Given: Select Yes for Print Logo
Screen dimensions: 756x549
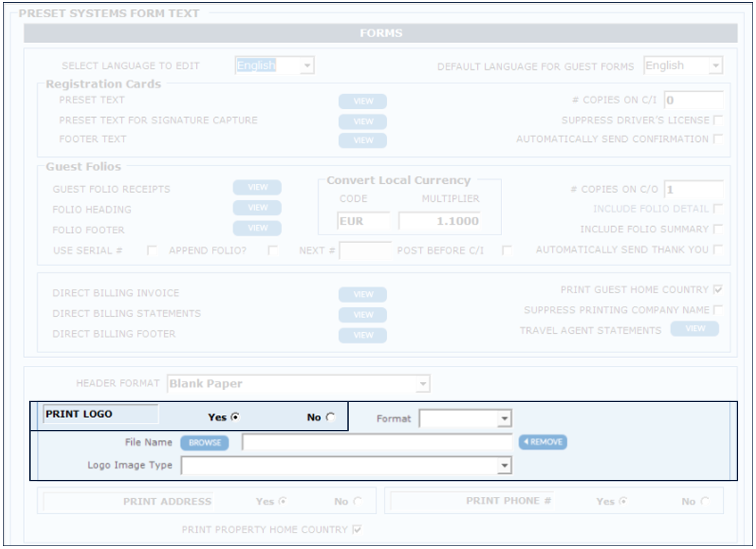Looking at the screenshot, I should click(235, 418).
